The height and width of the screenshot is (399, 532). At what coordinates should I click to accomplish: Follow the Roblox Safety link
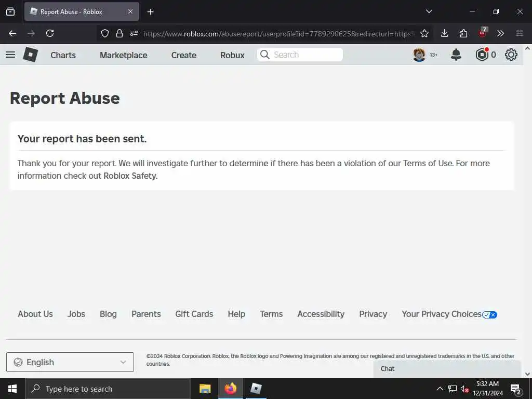(130, 176)
